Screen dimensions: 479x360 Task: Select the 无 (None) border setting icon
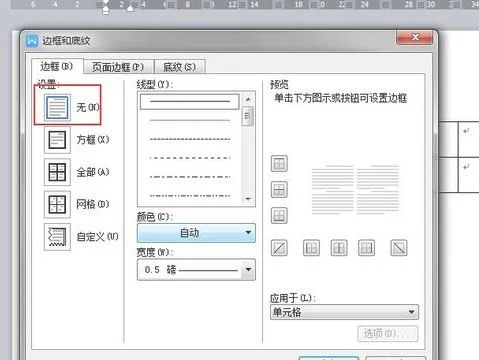57,107
